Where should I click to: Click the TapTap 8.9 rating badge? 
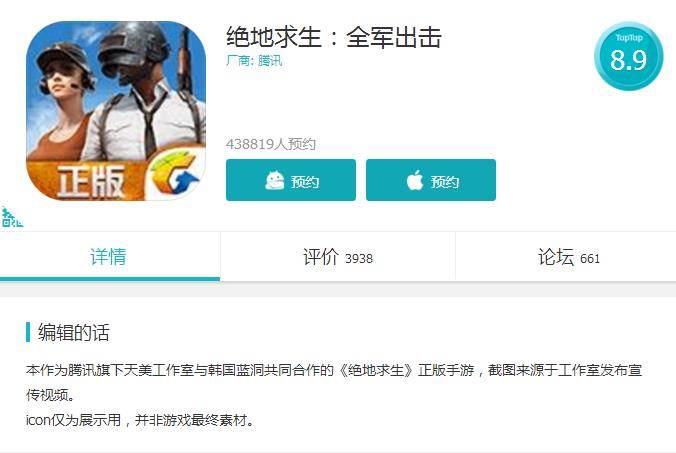click(x=629, y=56)
